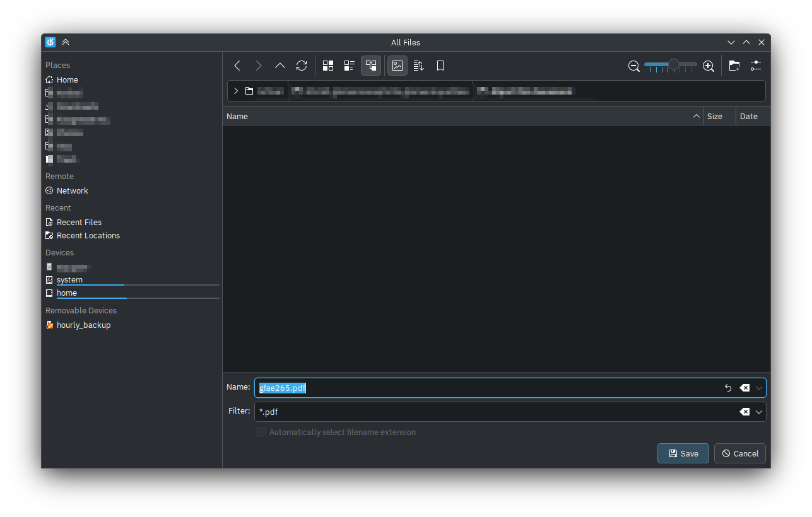The width and height of the screenshot is (812, 517).
Task: Switch to Detailed tree view mode
Action: coord(371,66)
